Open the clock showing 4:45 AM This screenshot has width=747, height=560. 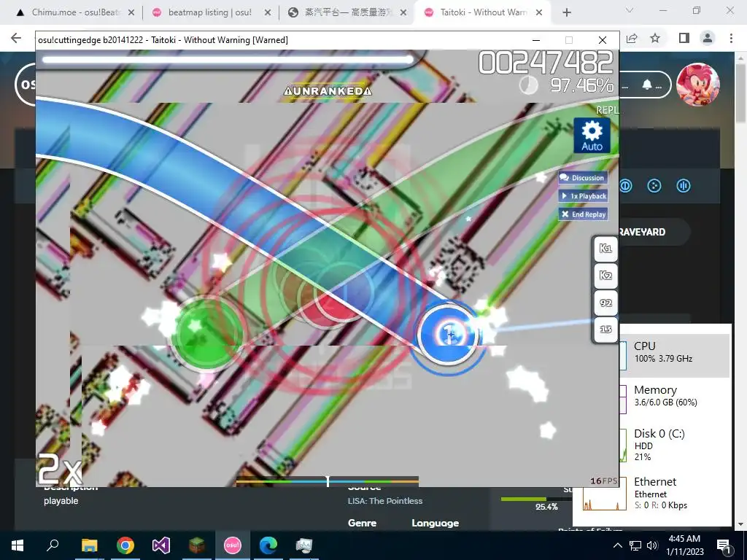684,545
